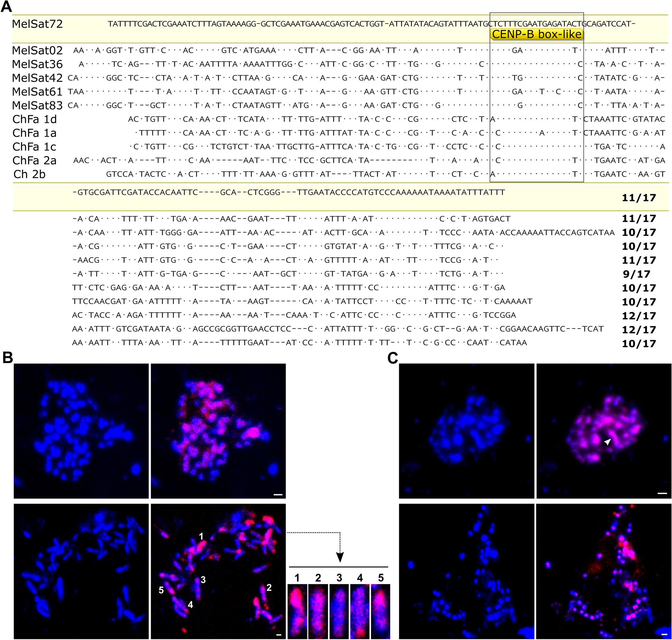Click the continuation row ending CGGAACAAGTTC---TCAT
The height and width of the screenshot is (640, 672).
338,329
